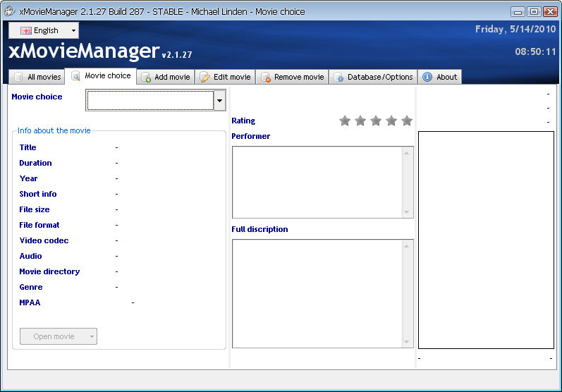Click the UK flag language icon

pyautogui.click(x=26, y=30)
